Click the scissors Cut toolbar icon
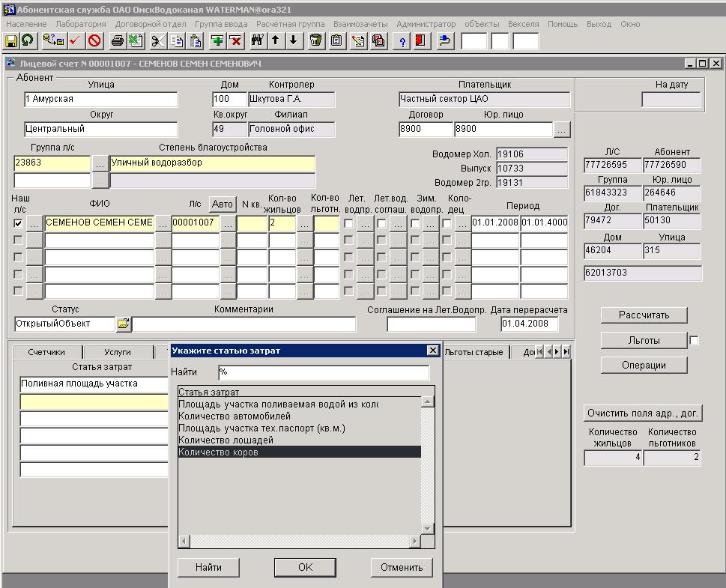This screenshot has height=588, width=726. tap(157, 41)
